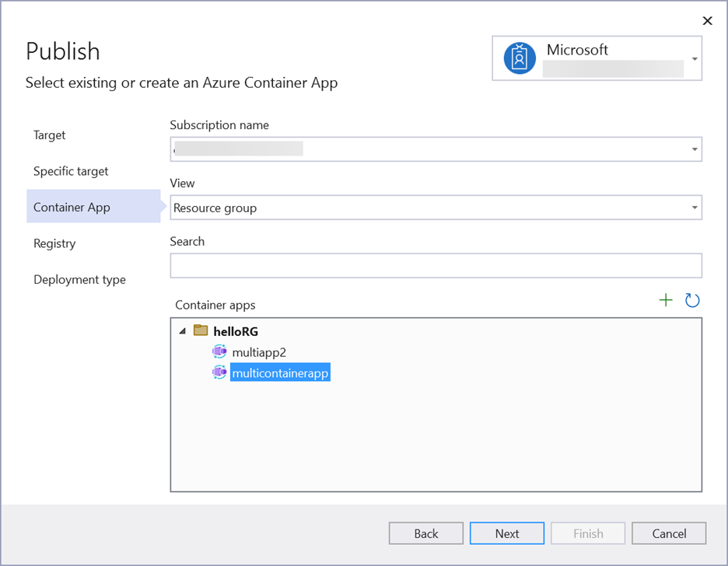Select the Container App step
This screenshot has width=728, height=566.
[72, 208]
